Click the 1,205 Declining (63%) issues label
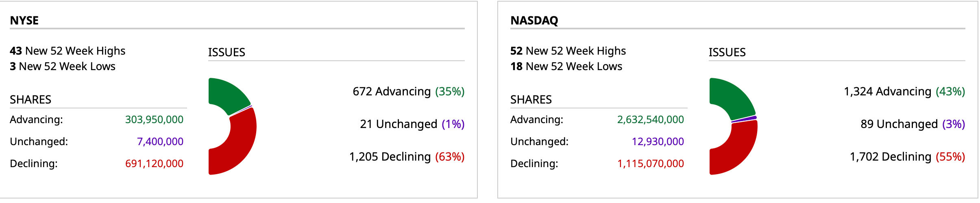This screenshot has height=203, width=980. pyautogui.click(x=407, y=157)
